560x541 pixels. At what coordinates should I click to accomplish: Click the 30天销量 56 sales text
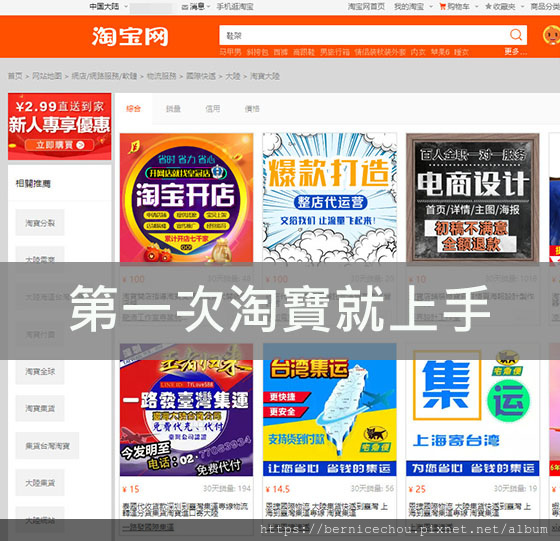coord(372,489)
